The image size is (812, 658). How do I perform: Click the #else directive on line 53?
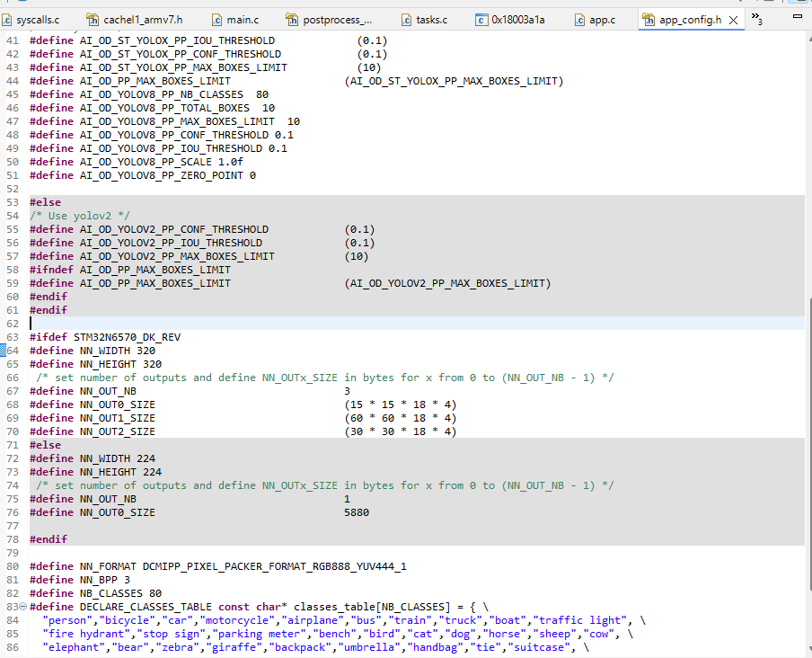click(x=45, y=202)
